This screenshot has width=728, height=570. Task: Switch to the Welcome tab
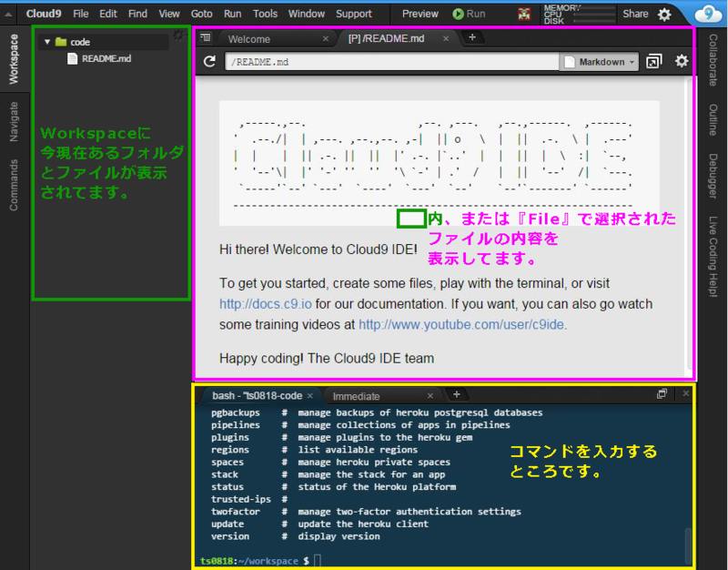coord(248,39)
